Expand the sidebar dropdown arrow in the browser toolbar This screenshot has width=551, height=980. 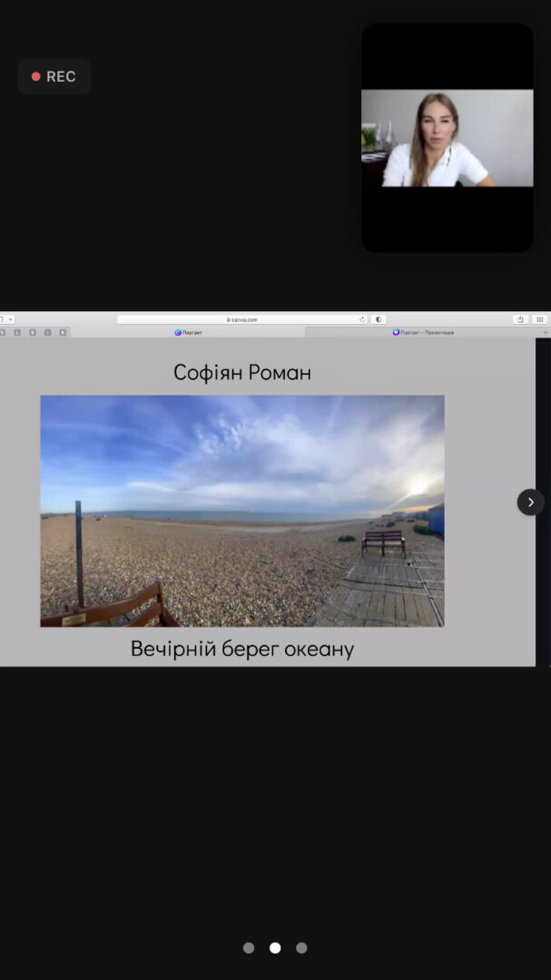click(11, 319)
